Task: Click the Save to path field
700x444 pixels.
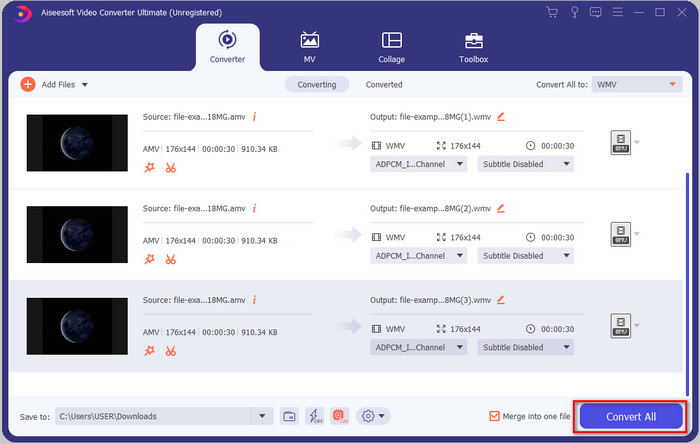Action: click(153, 416)
